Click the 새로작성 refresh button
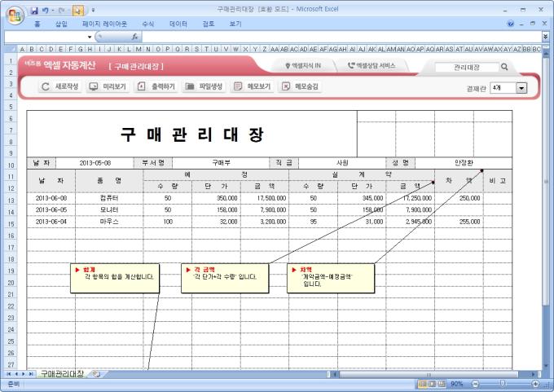 click(x=59, y=86)
